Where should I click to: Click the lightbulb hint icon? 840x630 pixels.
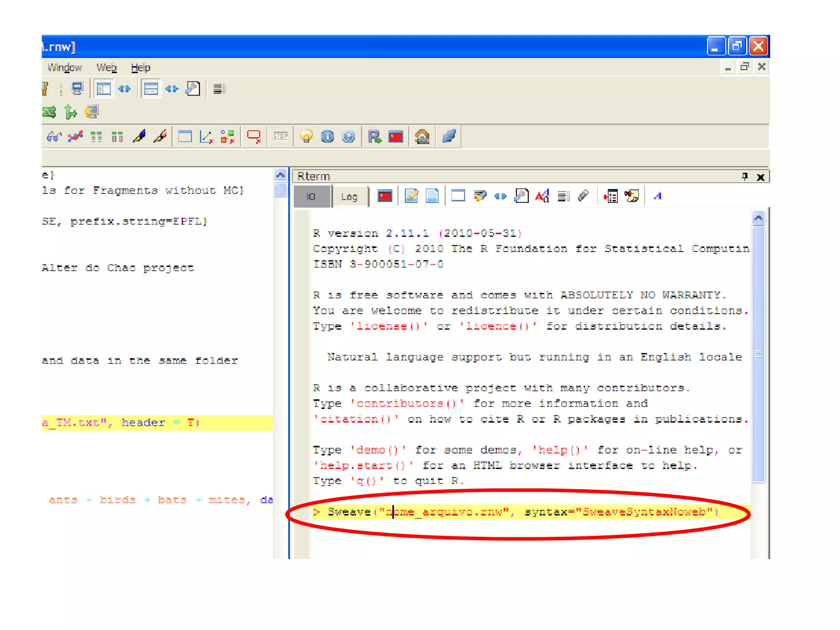pos(306,137)
